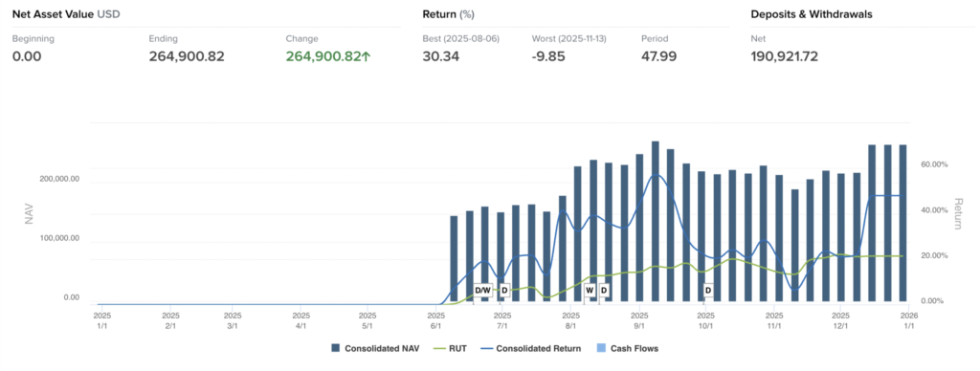
Task: Click the 60.00% return axis label
Action: (935, 164)
